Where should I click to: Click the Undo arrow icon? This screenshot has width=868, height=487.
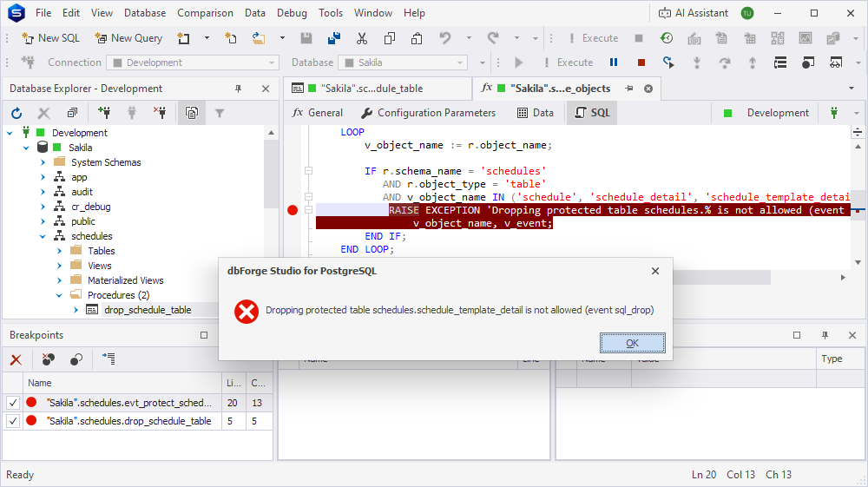coord(445,38)
